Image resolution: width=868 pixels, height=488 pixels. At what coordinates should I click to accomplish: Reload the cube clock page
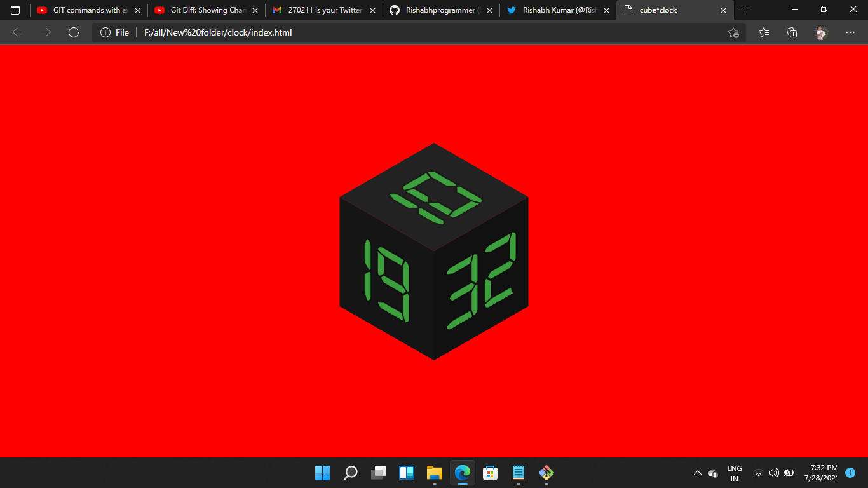coord(74,32)
